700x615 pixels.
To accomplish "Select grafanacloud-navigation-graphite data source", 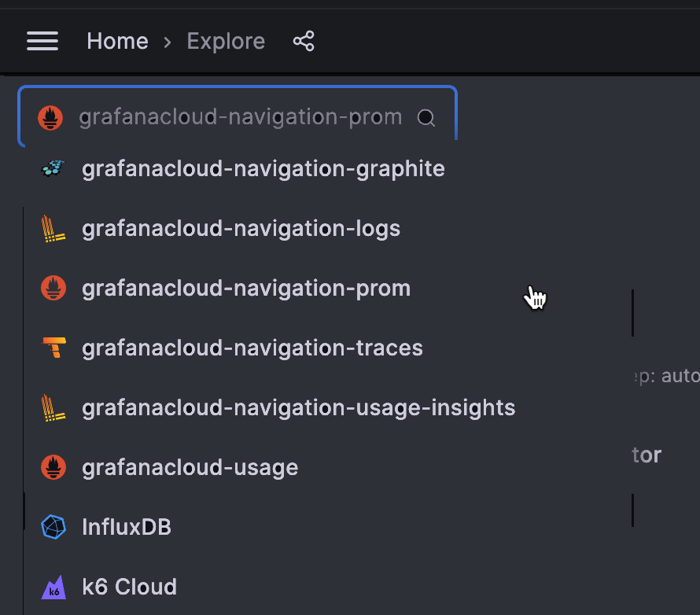I will pos(263,169).
